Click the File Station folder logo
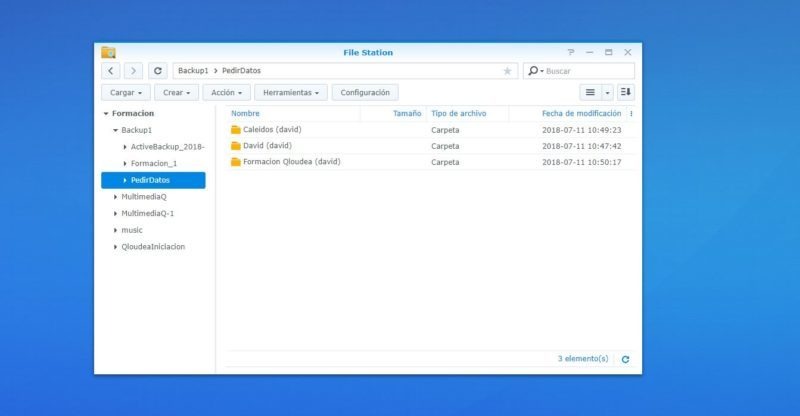Viewport: 800px width, 416px height. pyautogui.click(x=108, y=52)
